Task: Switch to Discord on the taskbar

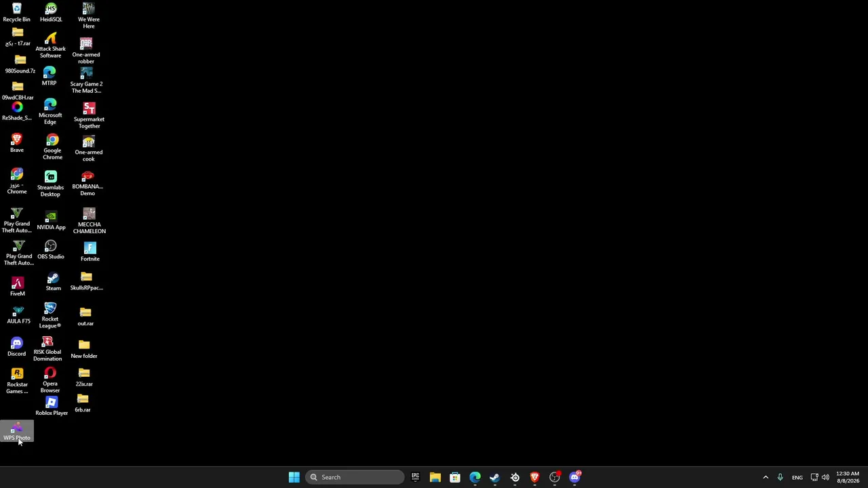Action: pos(574,477)
